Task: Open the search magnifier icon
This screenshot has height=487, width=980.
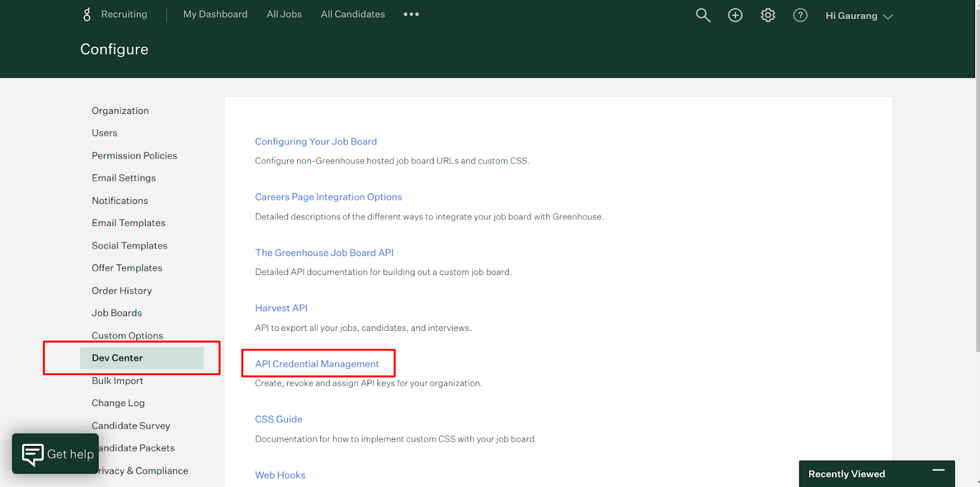Action: [x=703, y=15]
